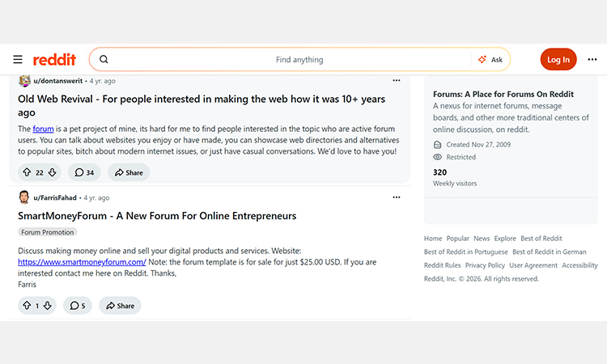
Task: Upvote the Old Web Revival post
Action: tap(27, 172)
